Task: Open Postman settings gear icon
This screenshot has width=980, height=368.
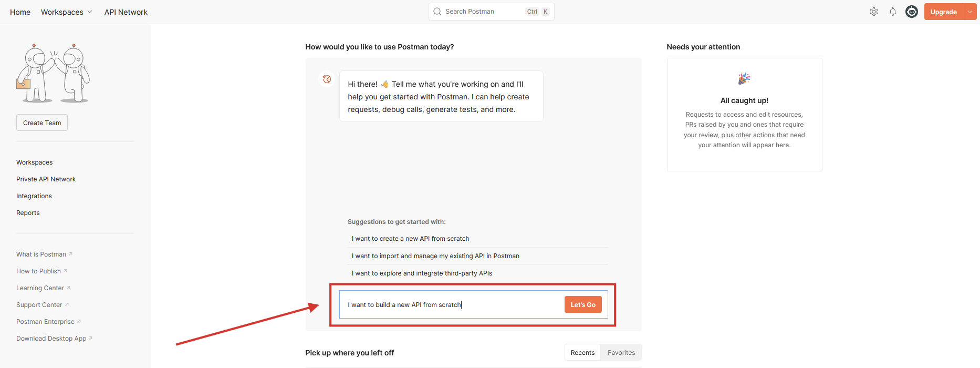Action: (873, 11)
